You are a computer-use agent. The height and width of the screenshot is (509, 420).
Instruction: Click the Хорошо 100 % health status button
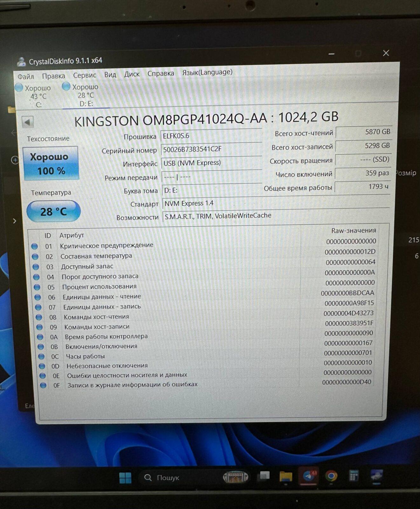(51, 164)
